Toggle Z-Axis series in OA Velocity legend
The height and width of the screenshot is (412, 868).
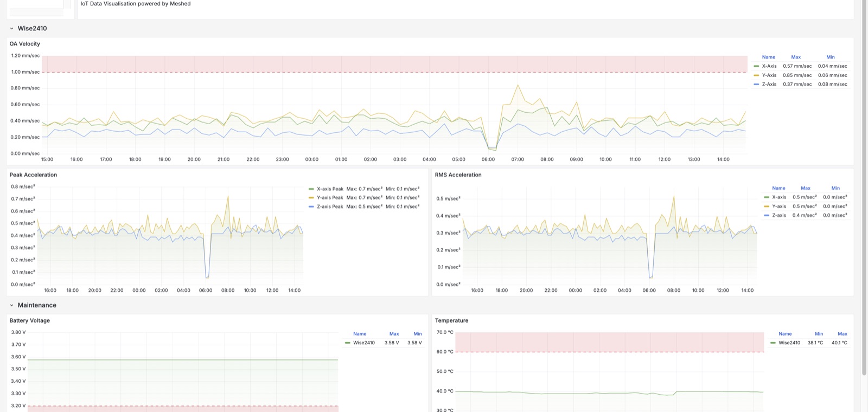click(769, 85)
